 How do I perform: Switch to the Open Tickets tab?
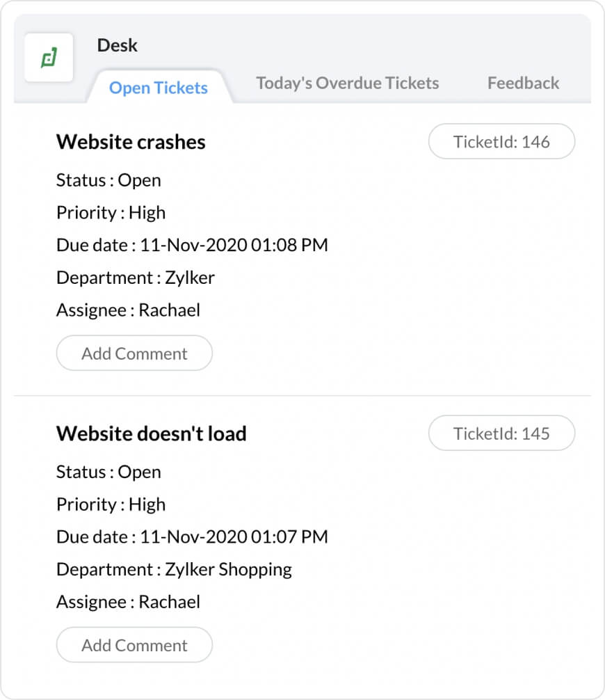pyautogui.click(x=159, y=88)
